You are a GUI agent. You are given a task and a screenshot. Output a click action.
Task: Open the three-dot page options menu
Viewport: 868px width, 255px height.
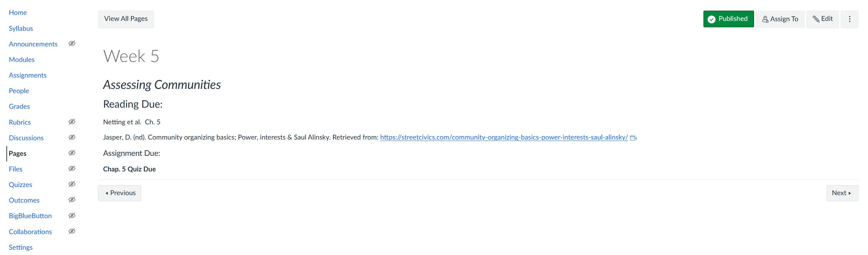[850, 19]
